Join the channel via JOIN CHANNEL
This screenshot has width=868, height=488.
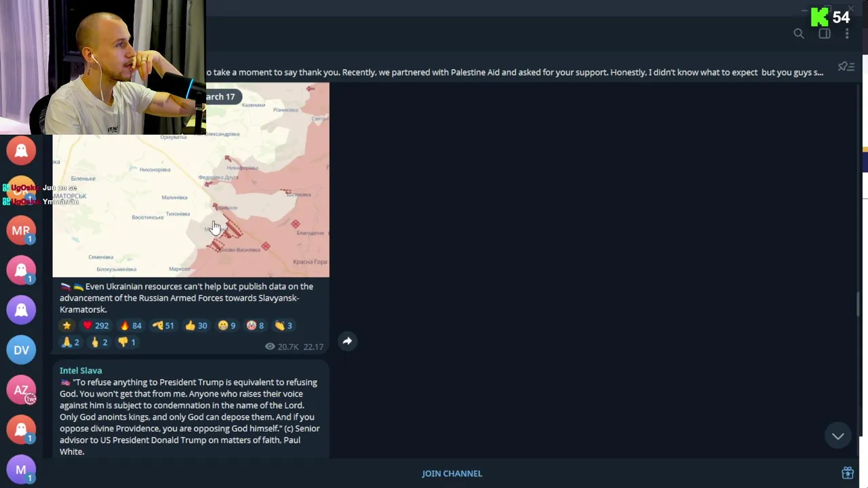click(452, 473)
